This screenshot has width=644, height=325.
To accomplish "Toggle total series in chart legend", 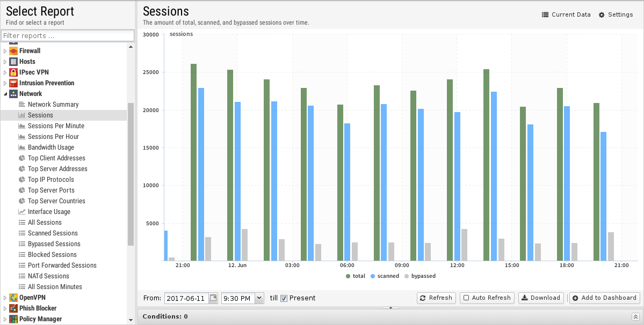I will click(355, 276).
